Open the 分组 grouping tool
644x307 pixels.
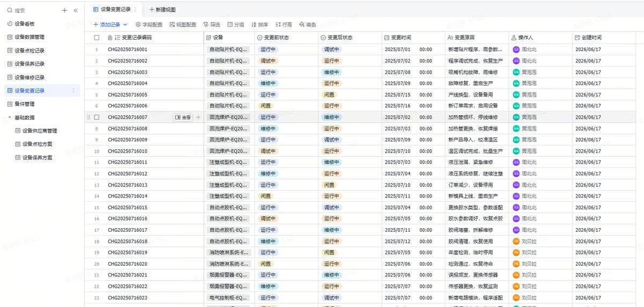236,25
